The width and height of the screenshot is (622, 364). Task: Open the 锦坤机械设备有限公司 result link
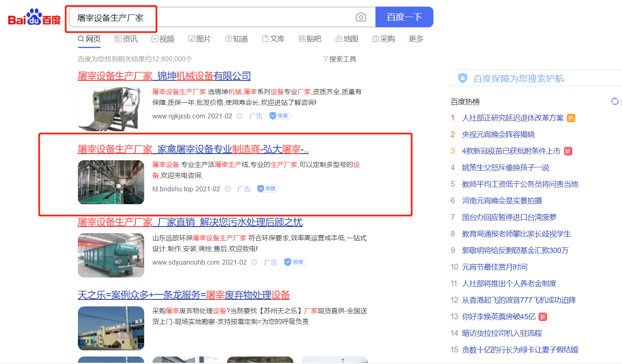pyautogui.click(x=164, y=76)
